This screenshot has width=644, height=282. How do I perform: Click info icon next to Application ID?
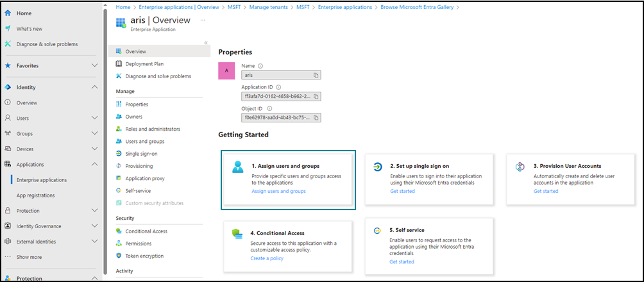pyautogui.click(x=278, y=87)
